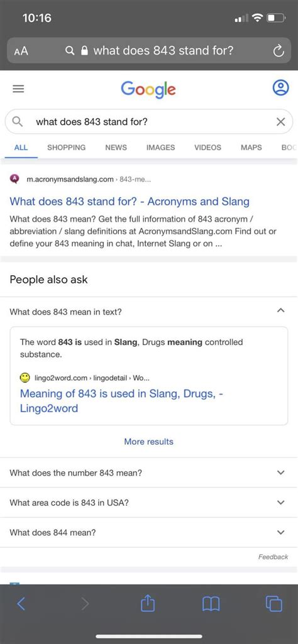Open the Google hamburger menu
The image size is (298, 644).
18,89
